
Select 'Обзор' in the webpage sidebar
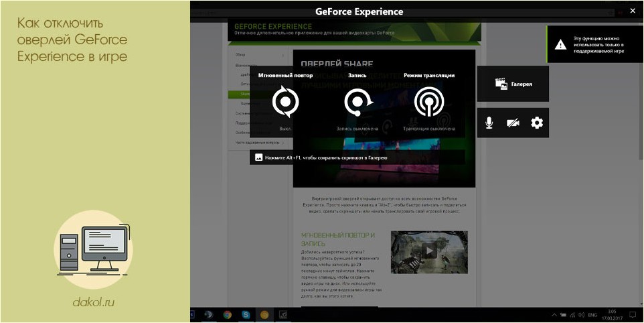[x=240, y=55]
